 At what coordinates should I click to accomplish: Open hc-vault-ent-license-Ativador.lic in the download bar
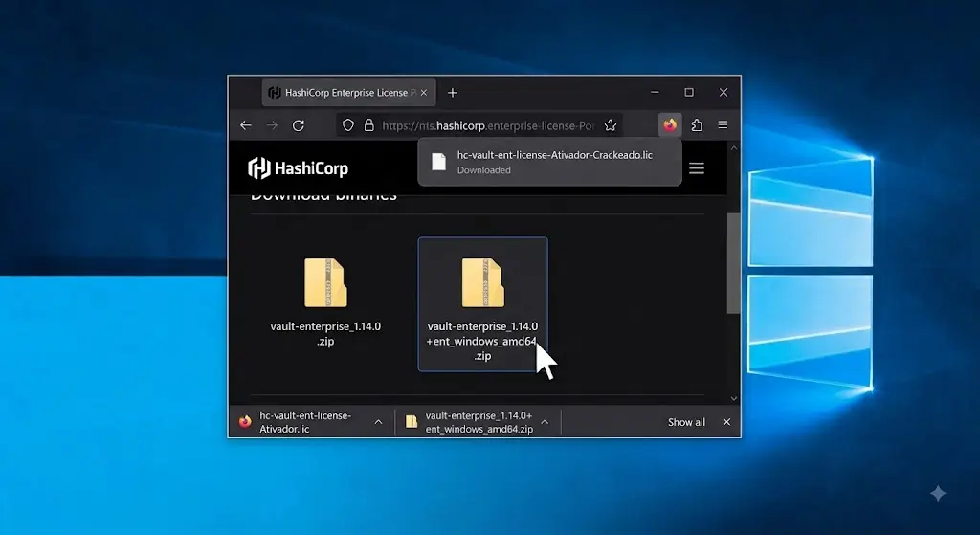click(x=305, y=422)
